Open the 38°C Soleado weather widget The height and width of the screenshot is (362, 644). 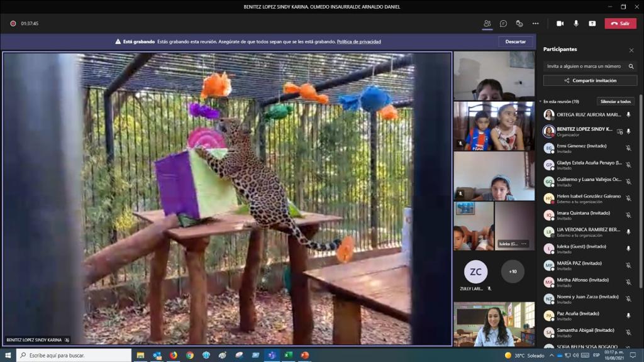pyautogui.click(x=524, y=356)
